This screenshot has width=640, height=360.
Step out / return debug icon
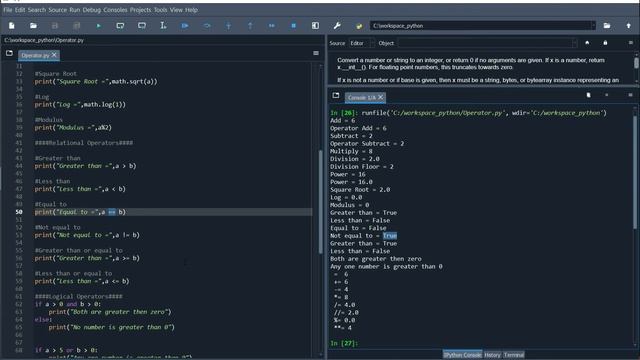tap(250, 26)
